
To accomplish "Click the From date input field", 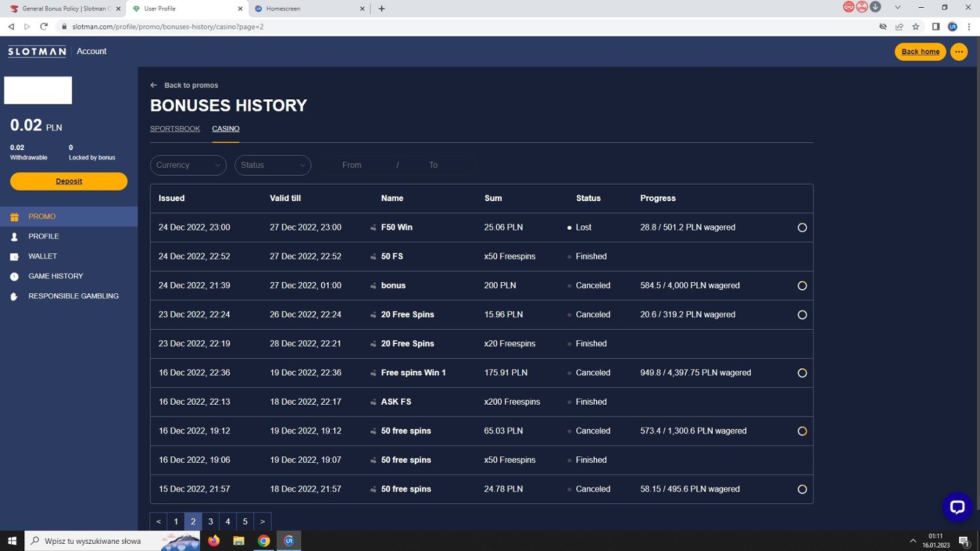I will 352,165.
